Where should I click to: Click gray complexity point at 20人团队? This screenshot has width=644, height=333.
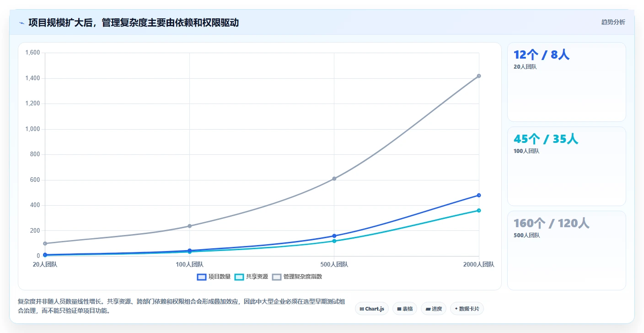point(45,243)
